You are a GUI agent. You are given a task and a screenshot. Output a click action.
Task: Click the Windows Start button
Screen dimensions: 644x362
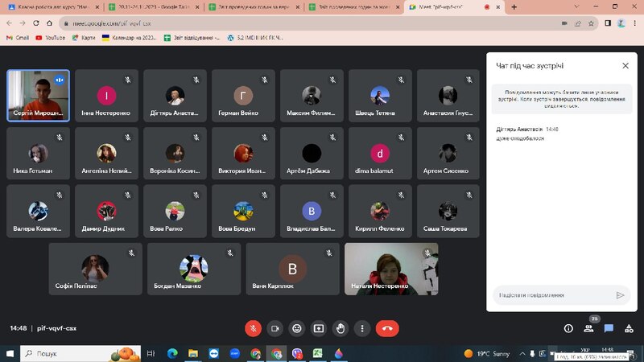[10, 353]
